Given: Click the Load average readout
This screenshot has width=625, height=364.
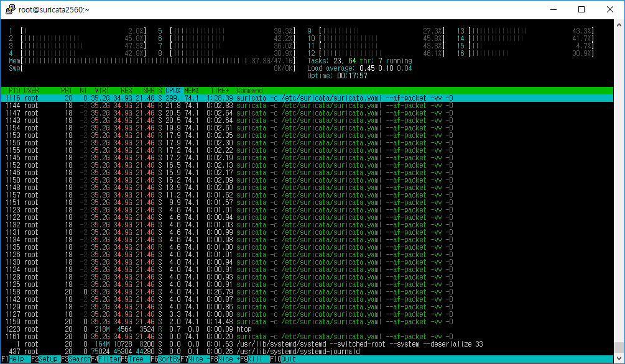Looking at the screenshot, I should [x=359, y=68].
